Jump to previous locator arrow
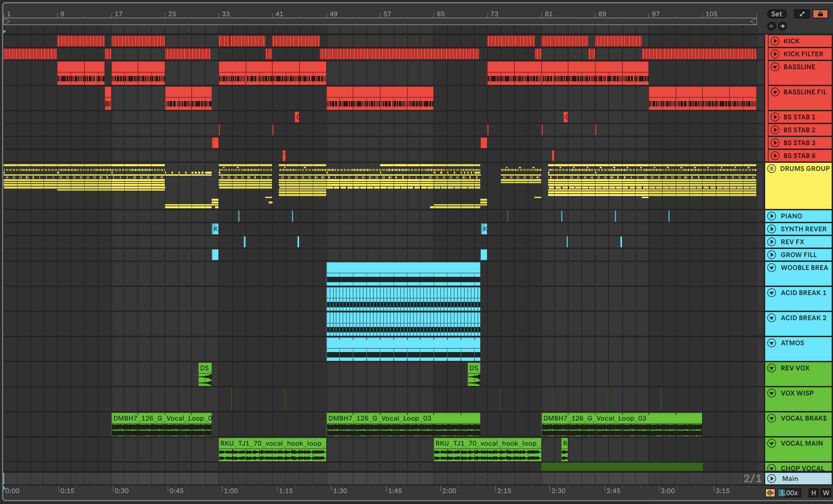 click(772, 26)
